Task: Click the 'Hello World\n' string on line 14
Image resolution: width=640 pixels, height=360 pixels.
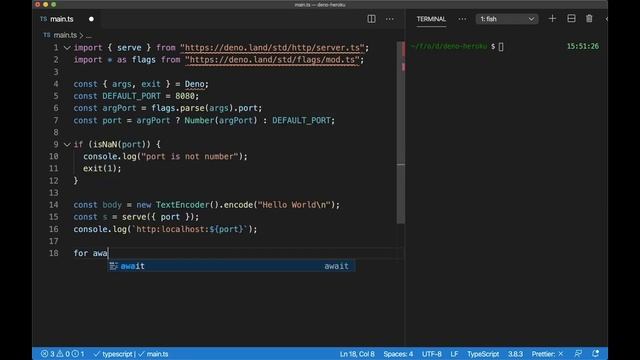Action: 295,205
